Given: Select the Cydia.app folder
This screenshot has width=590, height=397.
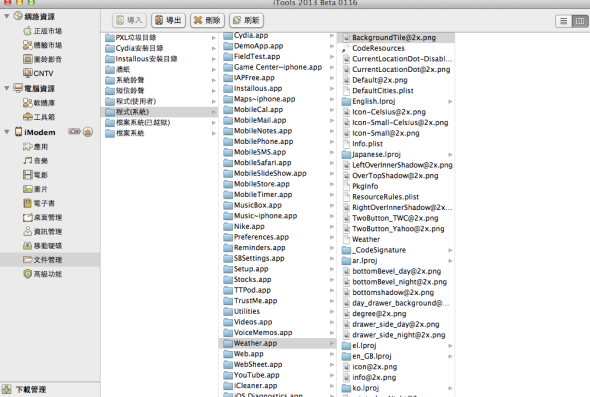Looking at the screenshot, I should (277, 35).
